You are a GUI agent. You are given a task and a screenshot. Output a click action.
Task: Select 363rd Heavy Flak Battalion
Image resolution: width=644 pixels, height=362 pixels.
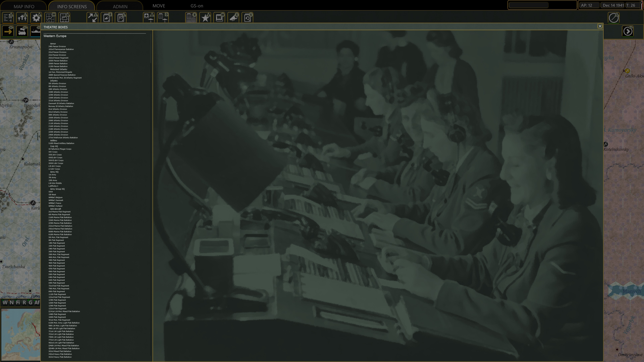[60, 357]
